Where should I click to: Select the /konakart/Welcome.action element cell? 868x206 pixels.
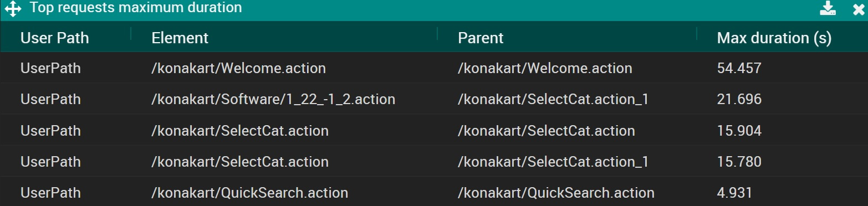tap(239, 68)
